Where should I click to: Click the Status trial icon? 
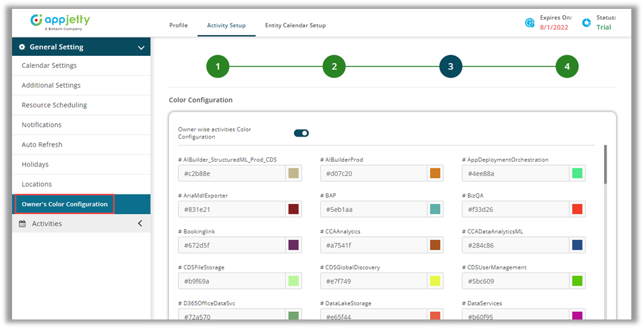coord(586,23)
